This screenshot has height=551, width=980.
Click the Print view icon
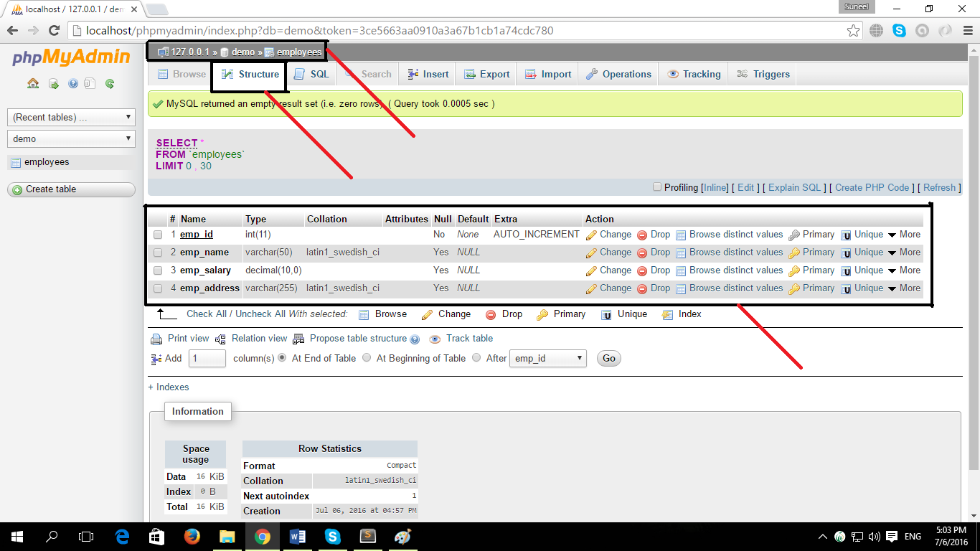tap(156, 338)
